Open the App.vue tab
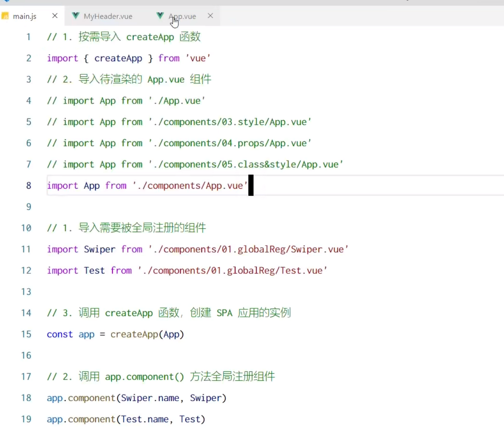Viewport: 504px width, 429px height. tap(182, 16)
